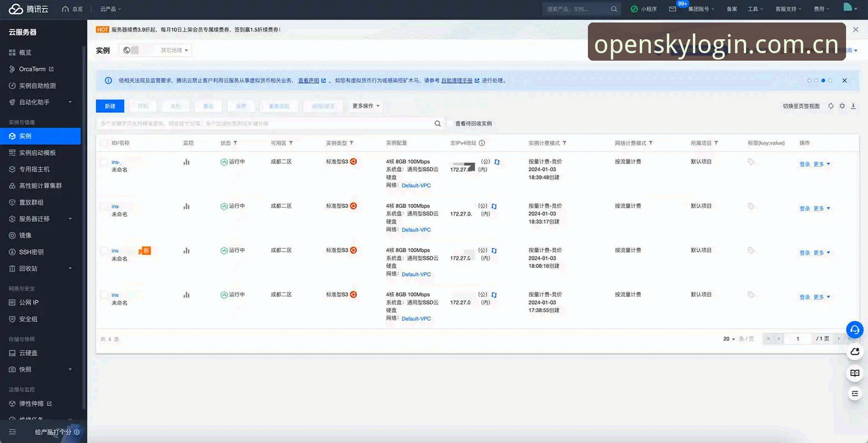This screenshot has height=443, width=868.
Task: Open the 总览 home item in the top bar
Action: coord(72,9)
